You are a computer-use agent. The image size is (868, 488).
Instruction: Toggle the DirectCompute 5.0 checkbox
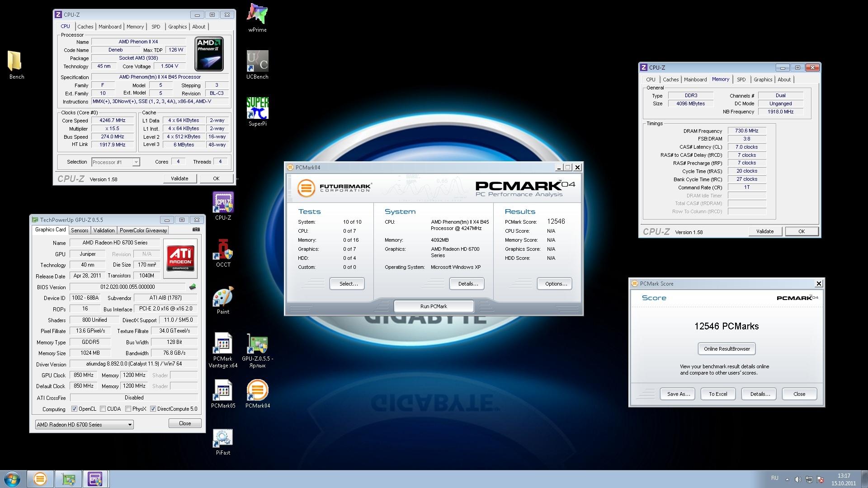coord(153,409)
